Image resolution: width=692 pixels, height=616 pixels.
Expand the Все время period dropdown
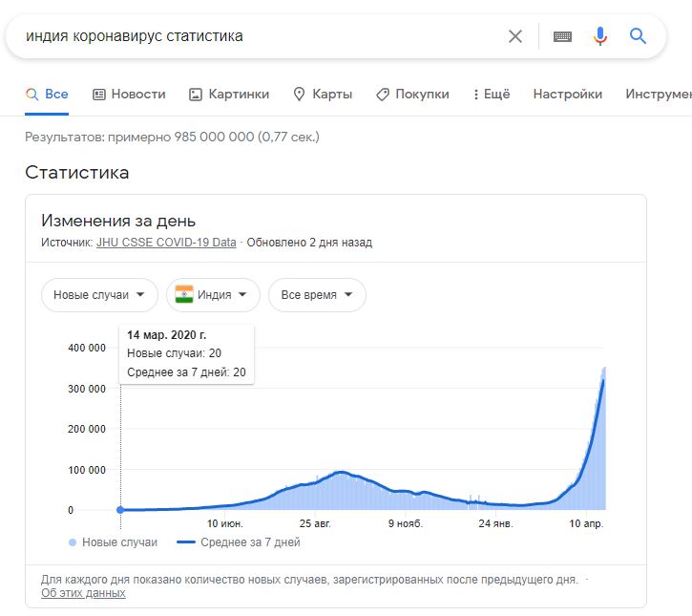pyautogui.click(x=317, y=295)
